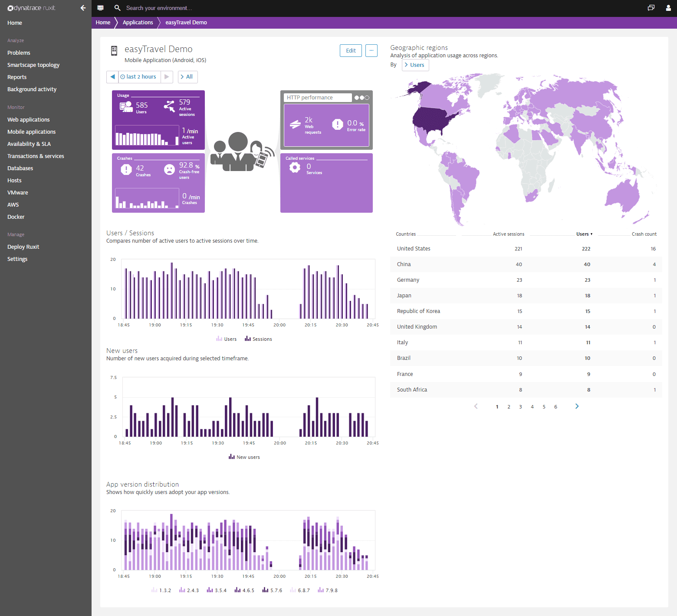Click Applications breadcrumb
Image resolution: width=677 pixels, height=616 pixels.
point(138,23)
